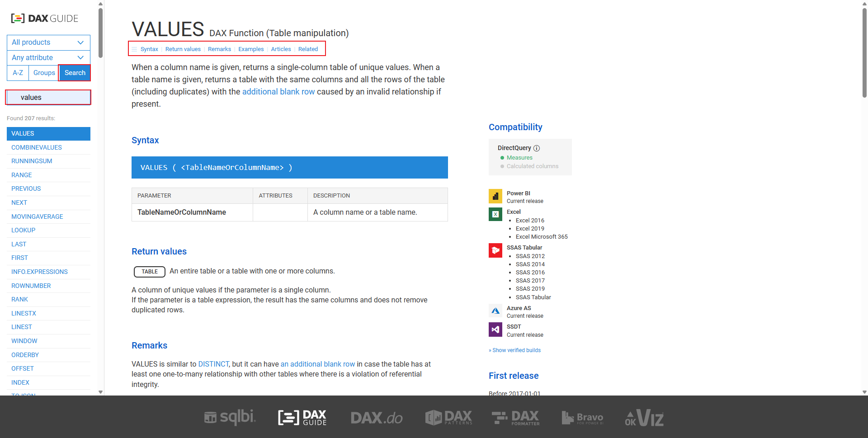Jump to the Syntax section link
This screenshot has width=868, height=438.
pos(149,49)
